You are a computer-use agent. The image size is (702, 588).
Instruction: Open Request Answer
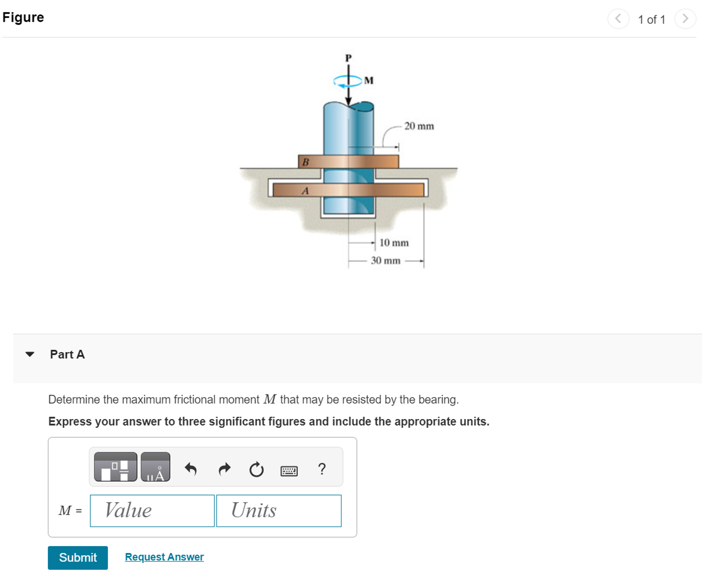pyautogui.click(x=164, y=556)
